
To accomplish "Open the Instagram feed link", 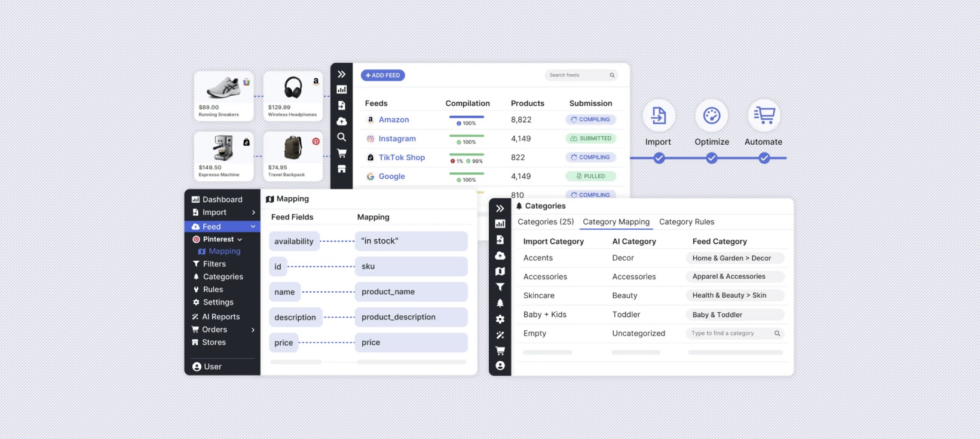I will point(397,139).
